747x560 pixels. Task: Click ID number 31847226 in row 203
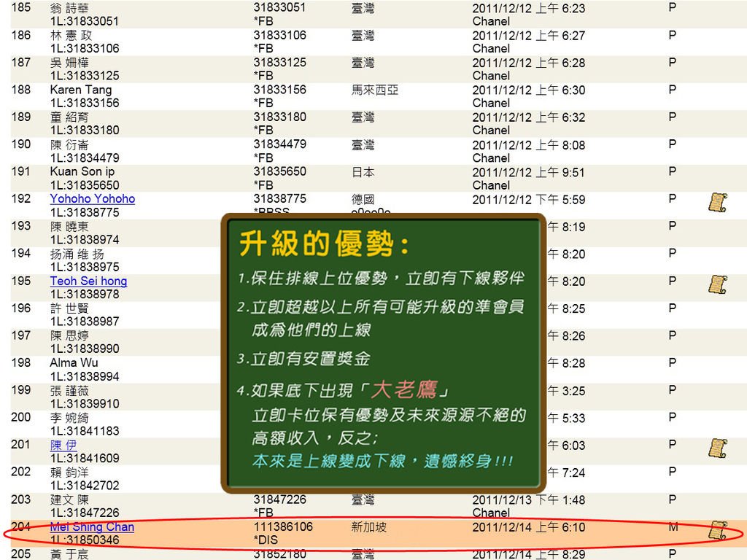[279, 499]
